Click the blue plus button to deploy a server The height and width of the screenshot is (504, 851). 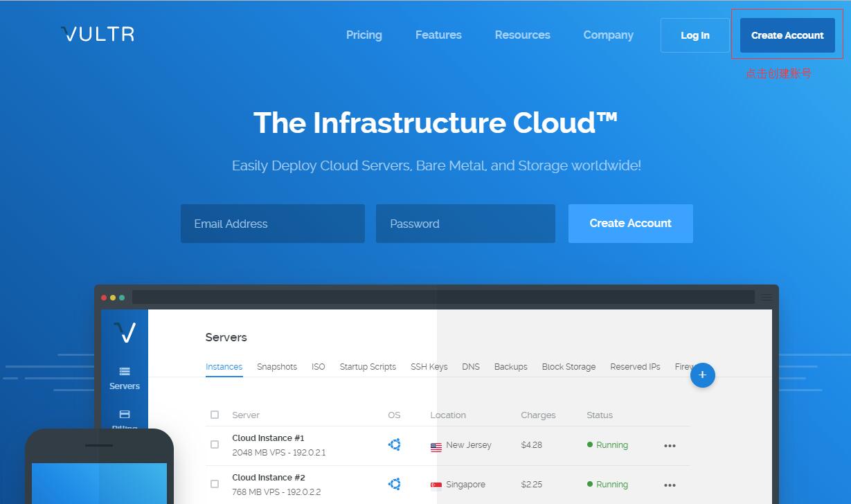[x=702, y=375]
